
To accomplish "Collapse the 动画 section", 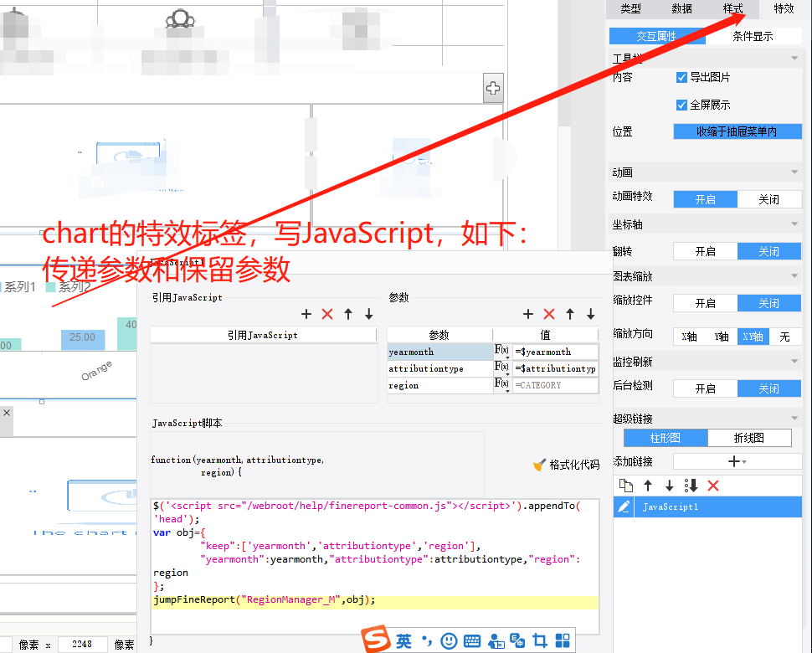I will pyautogui.click(x=794, y=172).
